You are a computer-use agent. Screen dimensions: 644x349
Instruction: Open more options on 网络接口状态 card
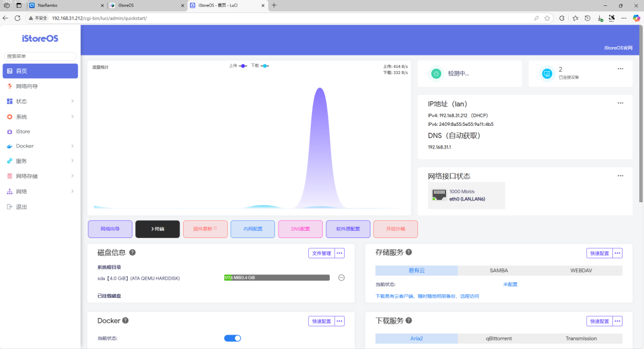[620, 175]
